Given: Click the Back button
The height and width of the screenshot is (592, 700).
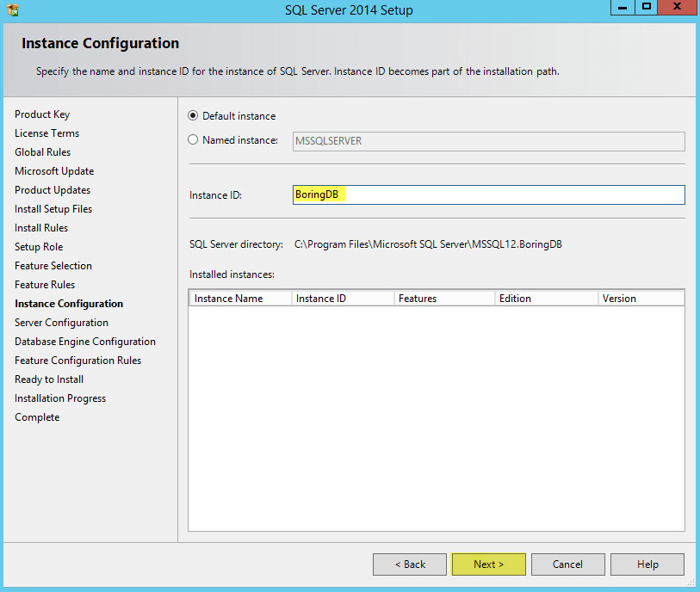Looking at the screenshot, I should coord(410,564).
